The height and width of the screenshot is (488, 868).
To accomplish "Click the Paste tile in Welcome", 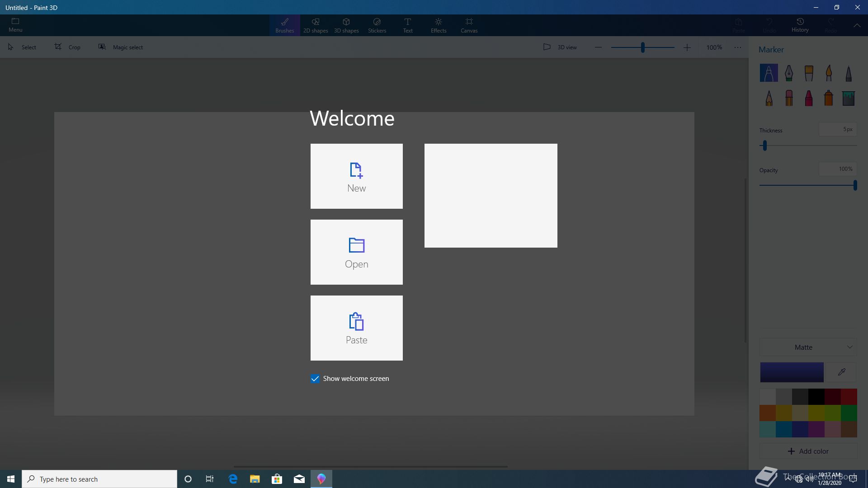I will click(357, 328).
